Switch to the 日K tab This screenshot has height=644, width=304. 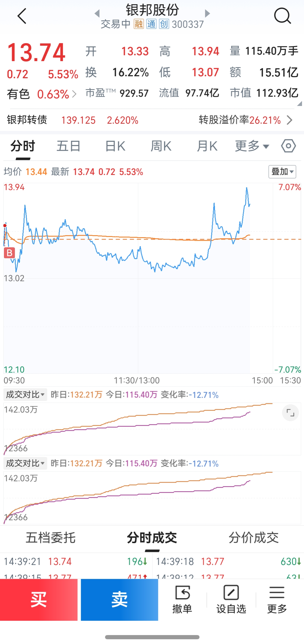[115, 146]
